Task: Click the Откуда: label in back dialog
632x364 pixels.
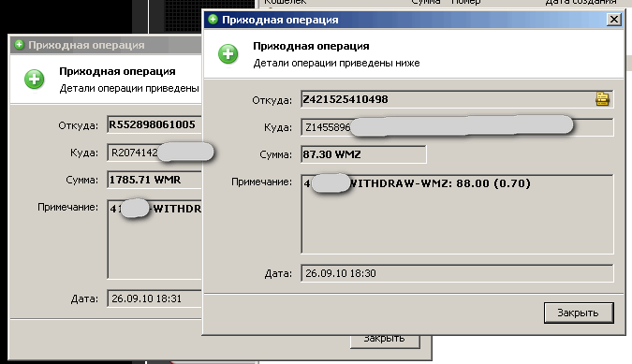Action: (x=79, y=125)
